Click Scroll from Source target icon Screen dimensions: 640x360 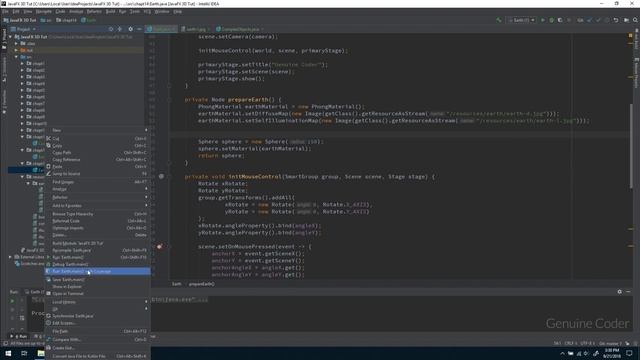click(x=111, y=29)
